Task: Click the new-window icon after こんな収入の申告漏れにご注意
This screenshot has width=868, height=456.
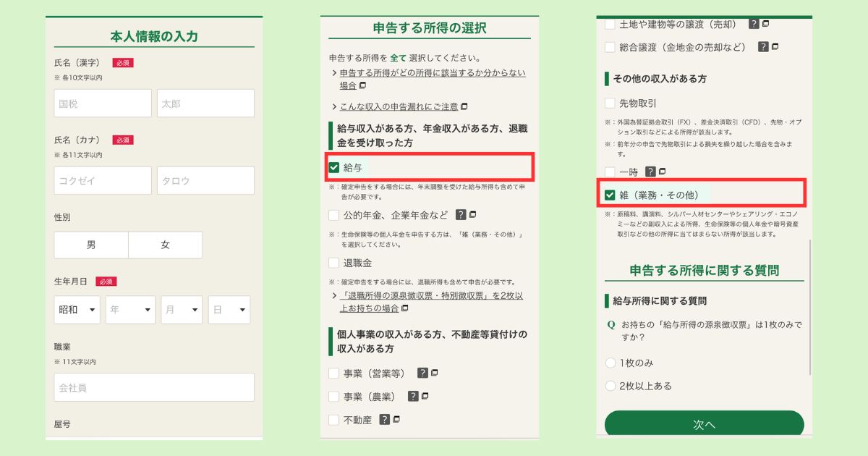Action: [x=464, y=107]
